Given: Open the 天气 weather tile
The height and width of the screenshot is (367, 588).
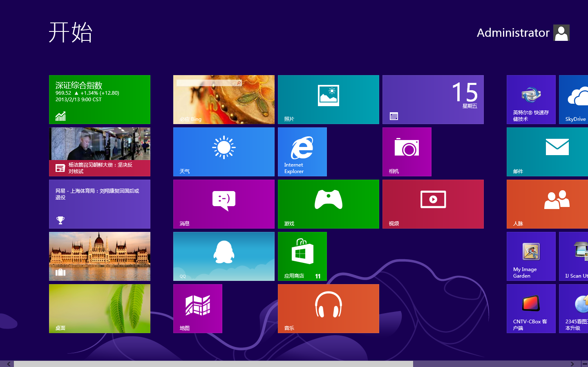Looking at the screenshot, I should coord(224,151).
